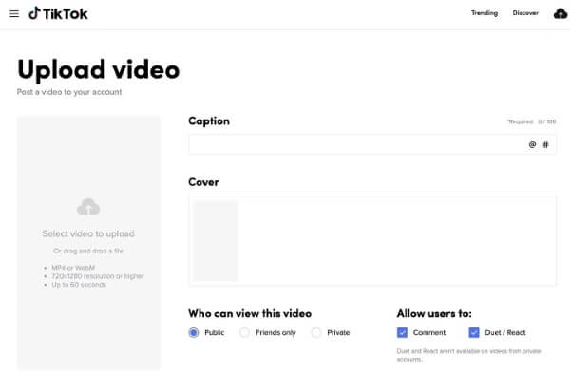
Task: Click the cloud upload icon in the header
Action: pyautogui.click(x=560, y=13)
